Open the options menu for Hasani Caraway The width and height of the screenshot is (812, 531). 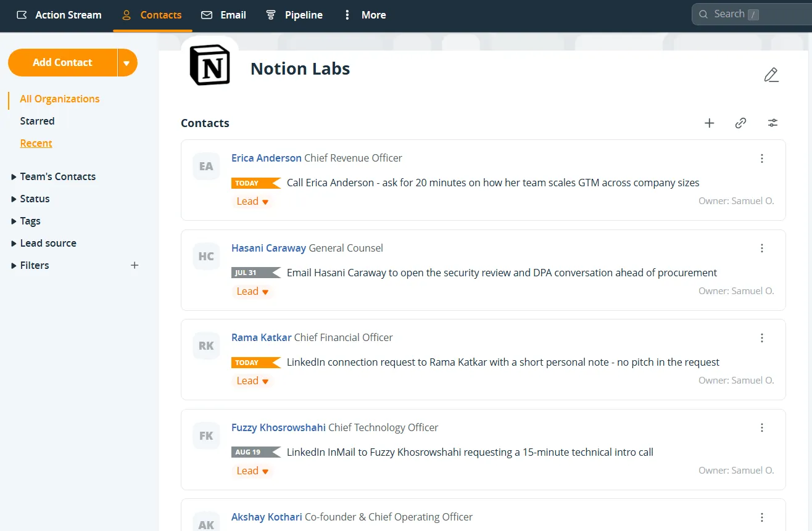[762, 249]
